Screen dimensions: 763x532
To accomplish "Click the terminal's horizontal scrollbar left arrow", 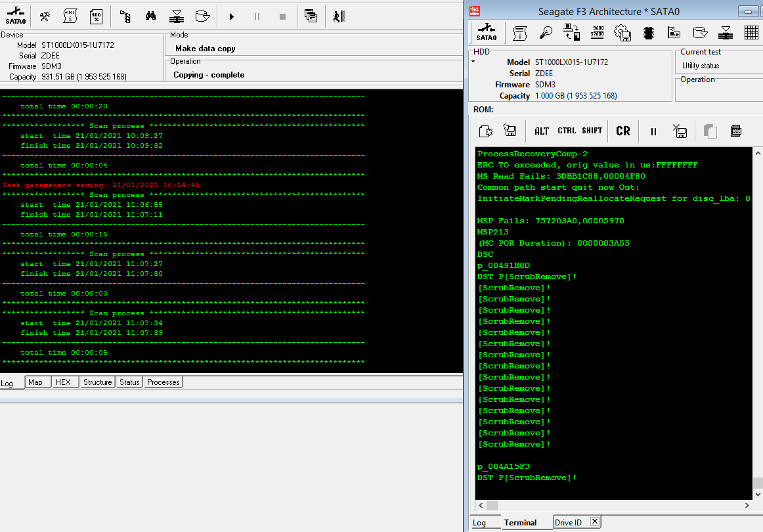I will click(x=481, y=505).
